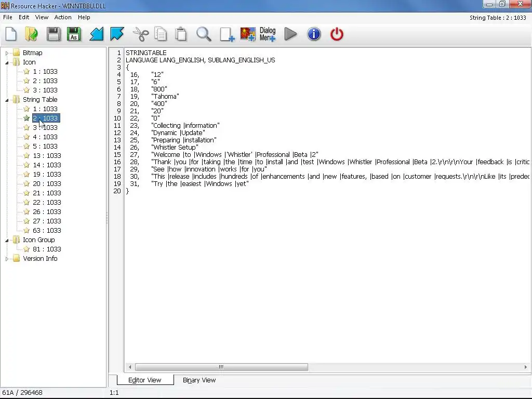Viewport: 532px width, 399px height.
Task: Switch to the Binary View tab
Action: click(199, 380)
